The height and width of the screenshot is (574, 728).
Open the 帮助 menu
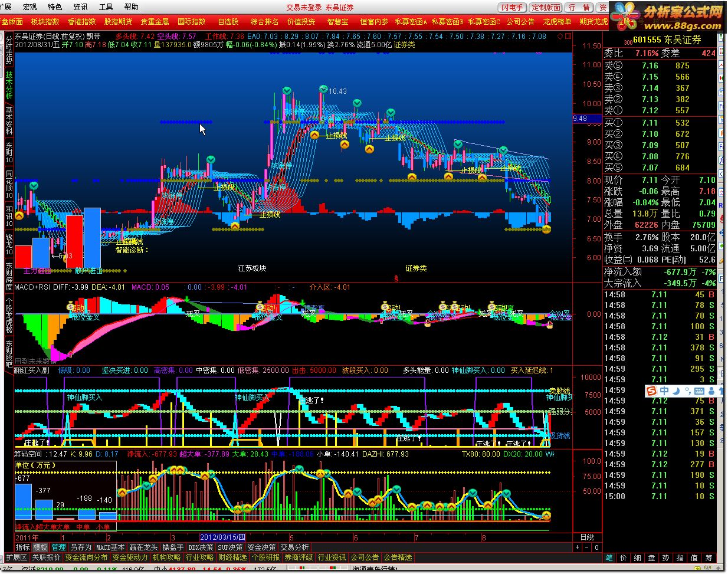[131, 7]
